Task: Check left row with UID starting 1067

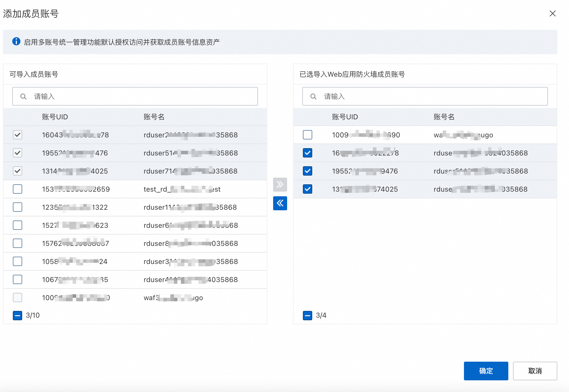Action: 18,279
